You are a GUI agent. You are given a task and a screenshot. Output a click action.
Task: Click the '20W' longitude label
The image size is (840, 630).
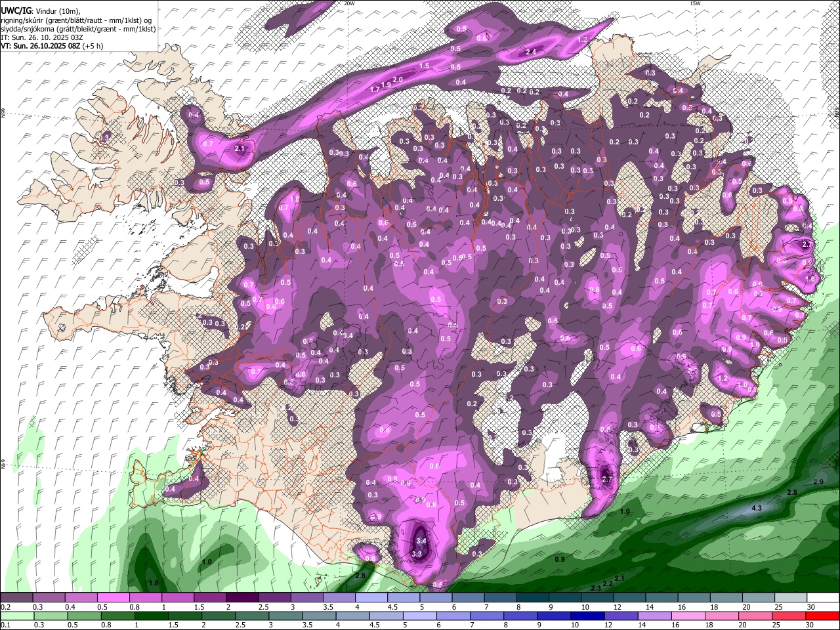click(349, 3)
